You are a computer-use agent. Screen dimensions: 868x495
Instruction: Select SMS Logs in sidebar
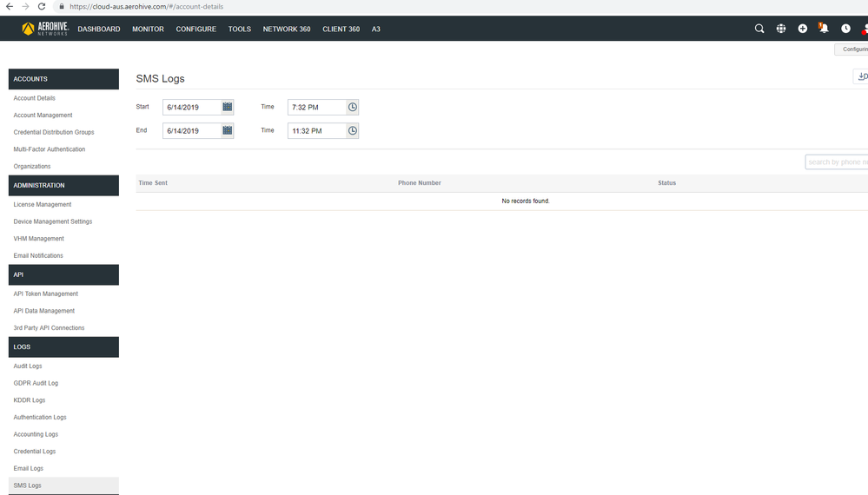[x=63, y=485]
